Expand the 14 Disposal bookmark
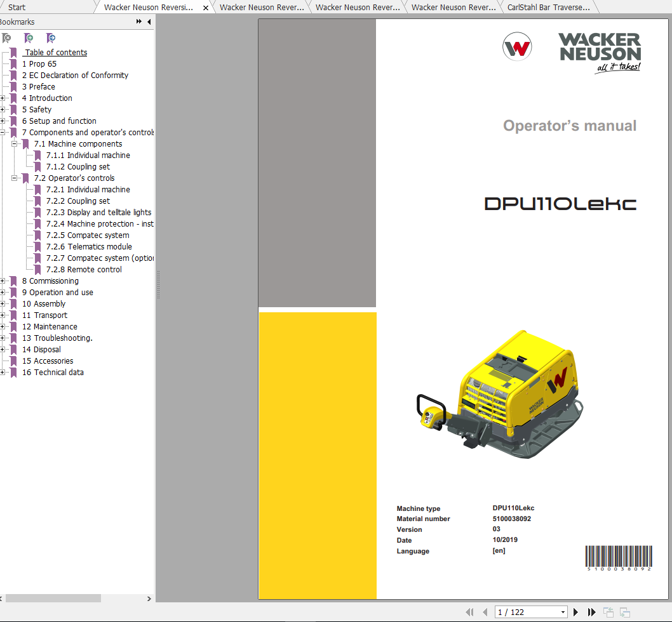672x622 pixels. [2, 350]
